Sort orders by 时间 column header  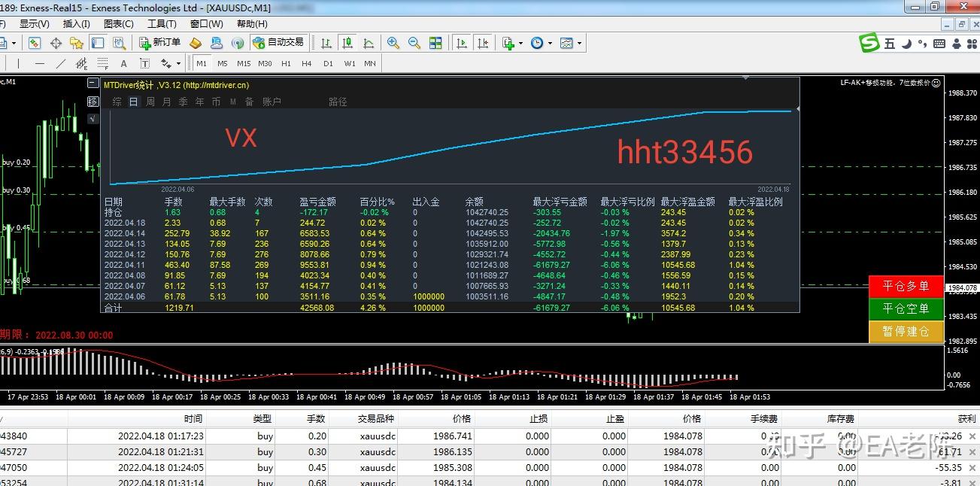[193, 419]
